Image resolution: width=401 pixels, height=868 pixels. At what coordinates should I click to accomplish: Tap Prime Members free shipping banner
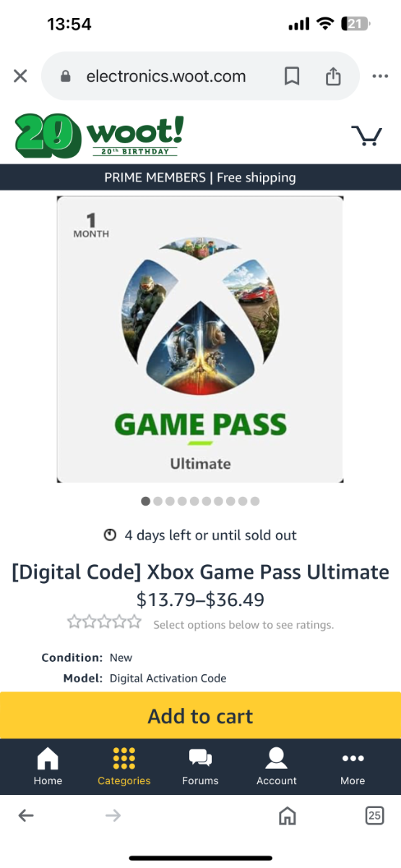pos(200,177)
